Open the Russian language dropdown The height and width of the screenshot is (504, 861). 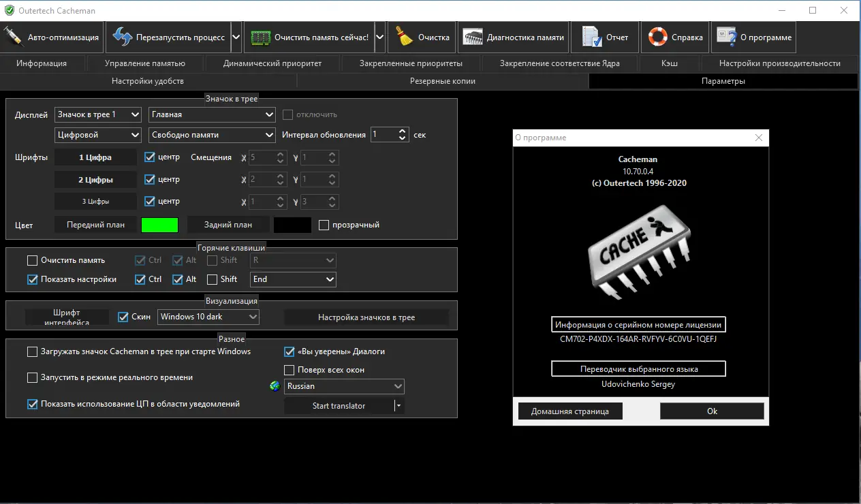(344, 386)
